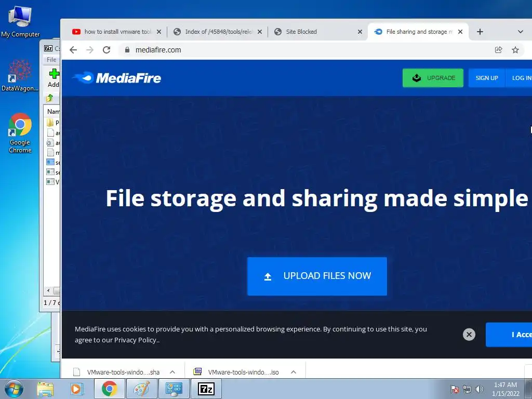Click the up-folder icon in 7-Zip

point(50,98)
